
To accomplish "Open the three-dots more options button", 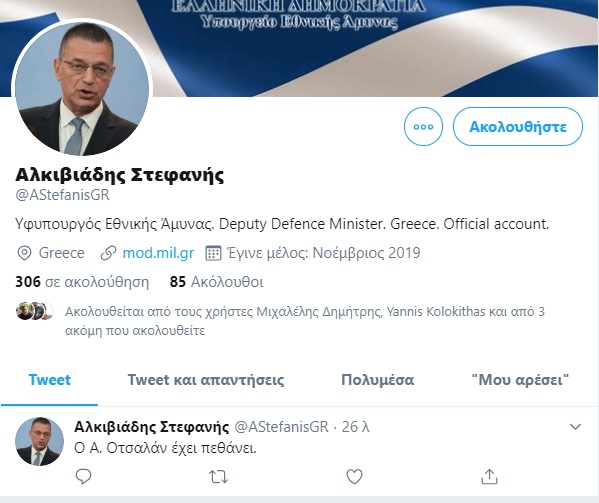I will (x=423, y=126).
